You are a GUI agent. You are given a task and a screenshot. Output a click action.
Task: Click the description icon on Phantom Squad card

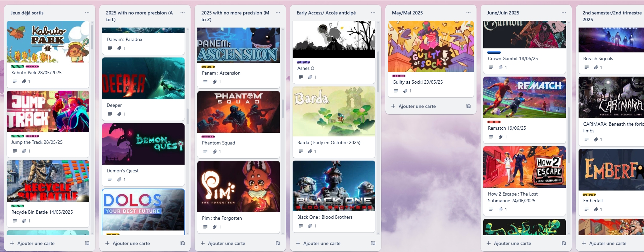[x=205, y=152]
